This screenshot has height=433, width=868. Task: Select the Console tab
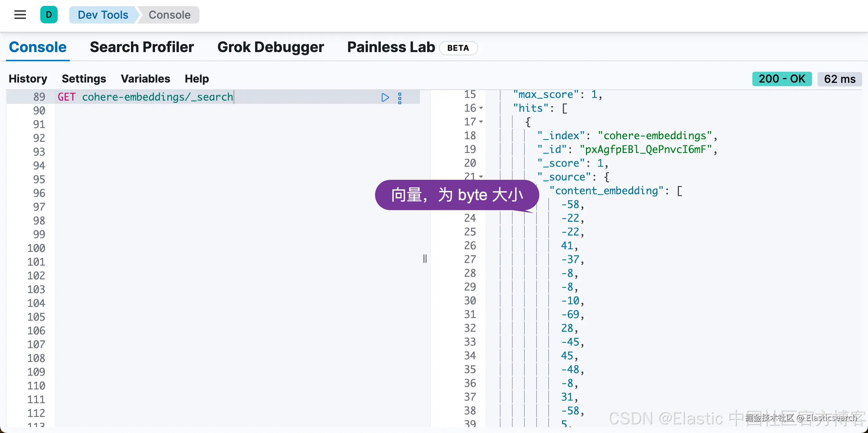[x=38, y=47]
